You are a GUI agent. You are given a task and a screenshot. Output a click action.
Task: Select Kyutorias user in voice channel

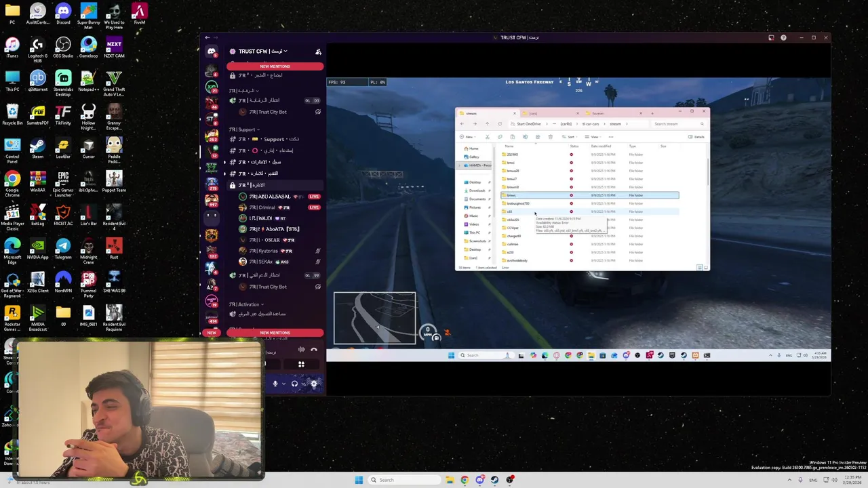click(x=279, y=251)
